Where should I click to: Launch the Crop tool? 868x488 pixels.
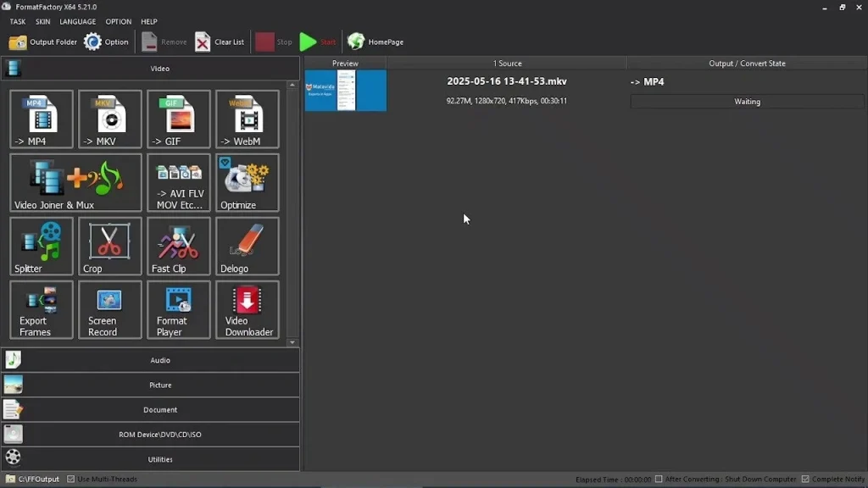(x=109, y=246)
